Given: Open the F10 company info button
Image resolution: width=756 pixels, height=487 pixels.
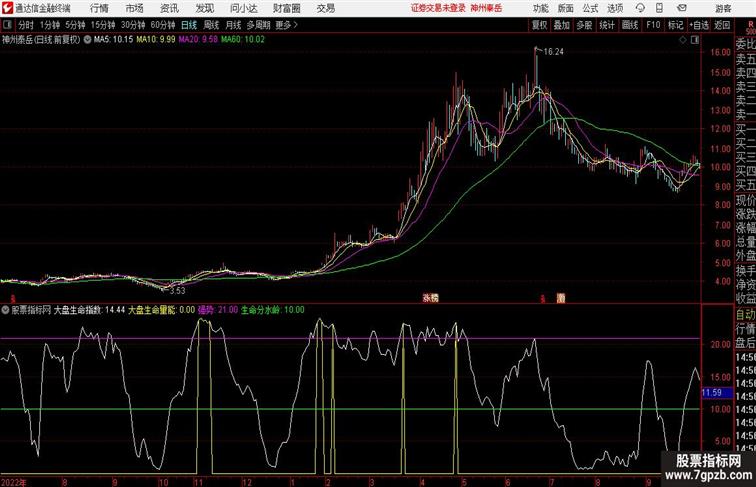Looking at the screenshot, I should [653, 25].
